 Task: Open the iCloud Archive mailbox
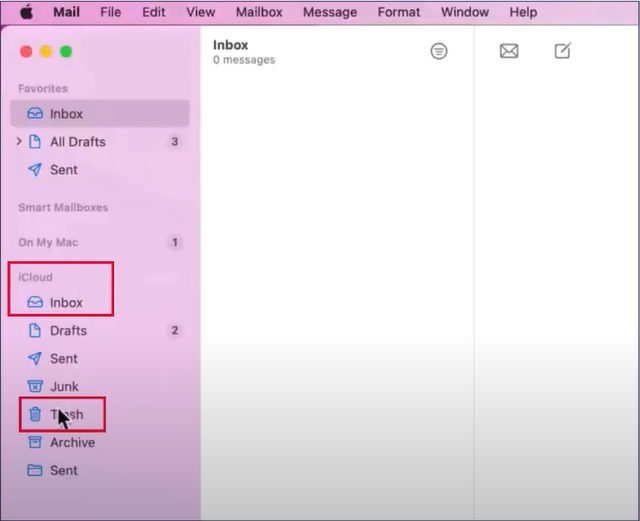100,442
